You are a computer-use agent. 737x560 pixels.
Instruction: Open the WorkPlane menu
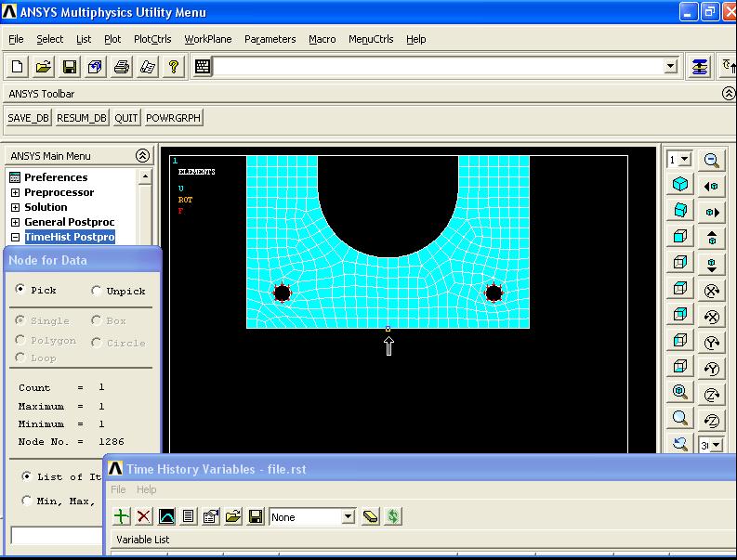click(208, 39)
